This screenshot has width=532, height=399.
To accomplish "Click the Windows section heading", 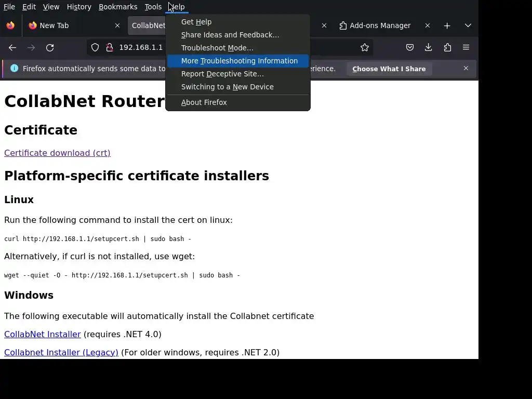I will [x=29, y=295].
